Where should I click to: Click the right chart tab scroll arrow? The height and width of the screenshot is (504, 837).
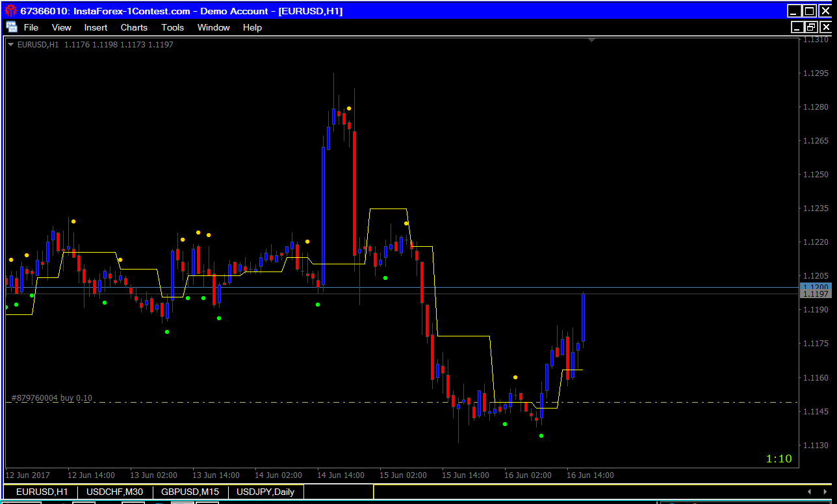(x=825, y=492)
